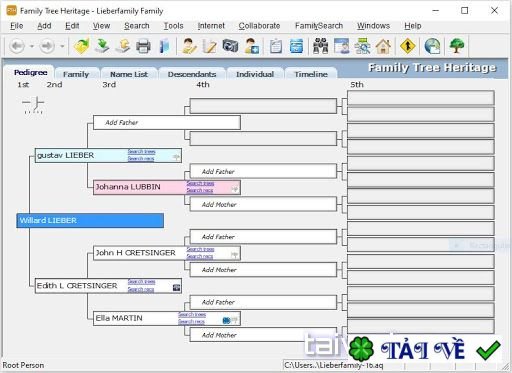Select the John H CRETSINGER name

click(135, 253)
